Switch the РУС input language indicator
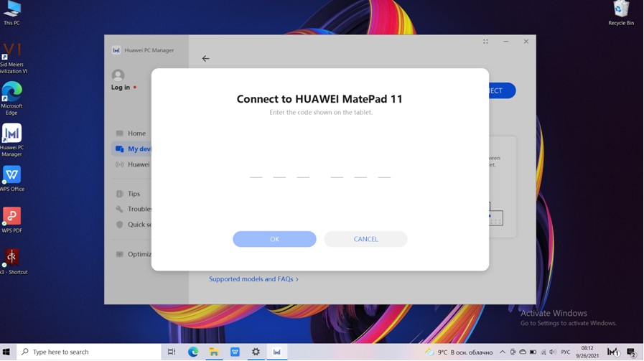This screenshot has height=361, width=644. coord(565,352)
